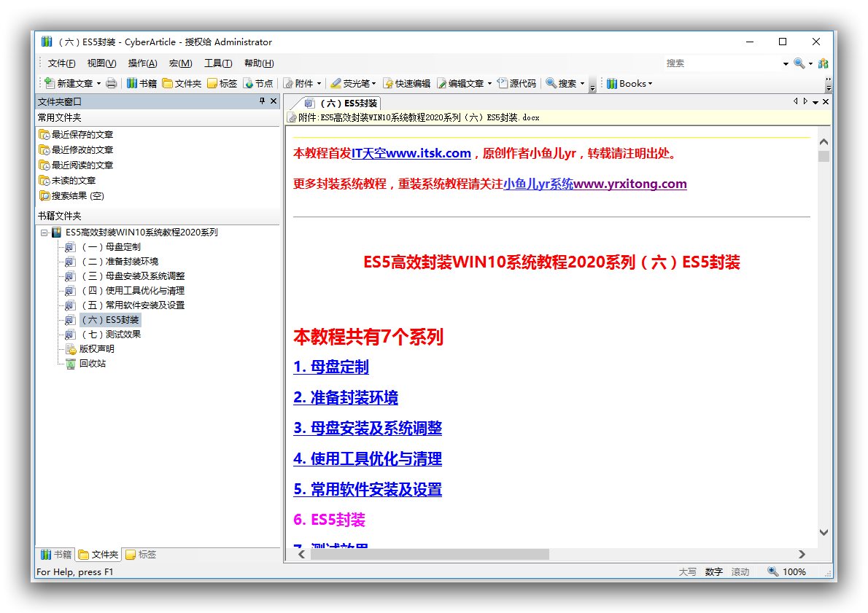Switch to the 标签 bottom tab

pyautogui.click(x=141, y=555)
